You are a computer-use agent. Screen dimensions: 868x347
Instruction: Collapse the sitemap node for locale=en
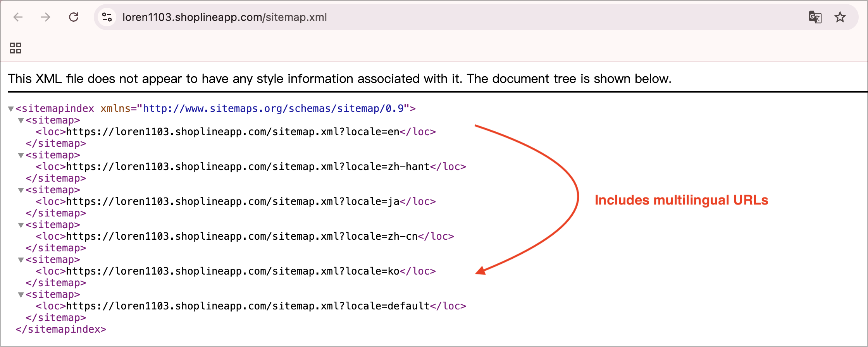click(x=21, y=120)
